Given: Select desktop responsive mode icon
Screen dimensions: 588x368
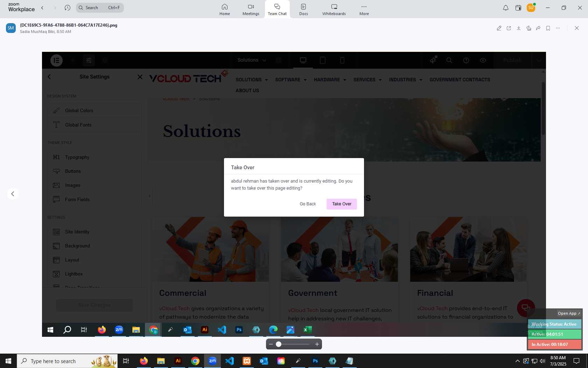Looking at the screenshot, I should click(303, 60).
